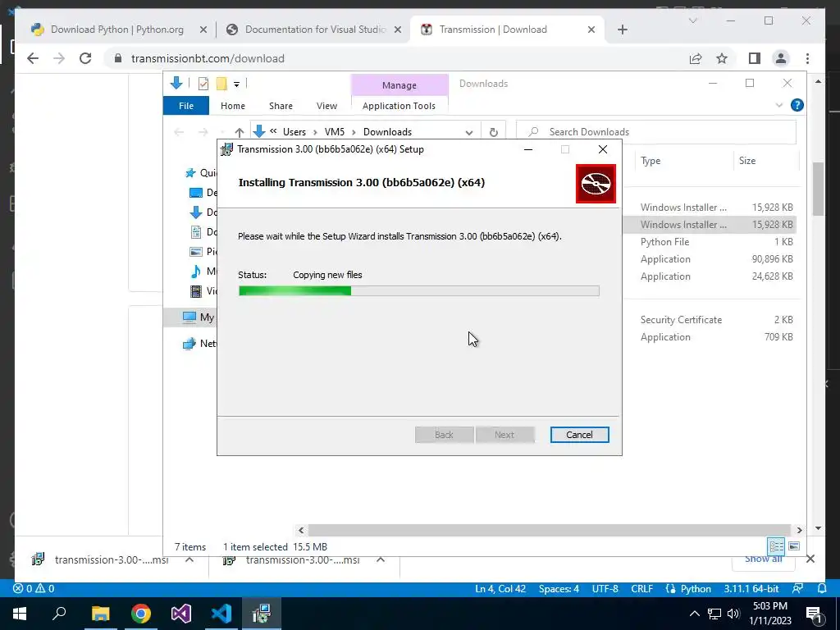Expand the Explorer address bar history dropdown
This screenshot has height=630, width=840.
[x=468, y=132]
